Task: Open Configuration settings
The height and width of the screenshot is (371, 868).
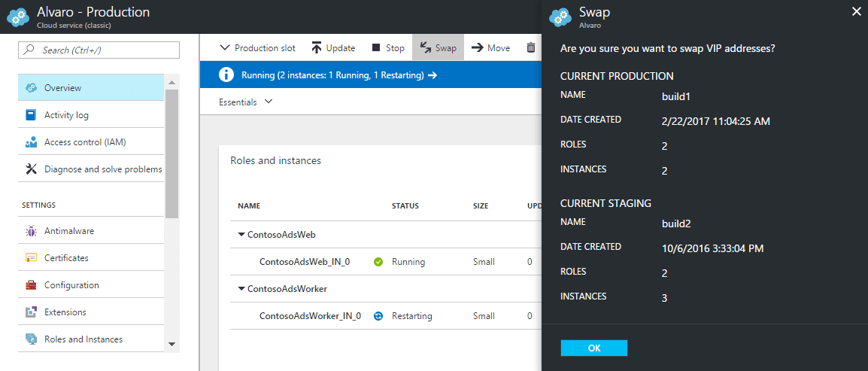Action: [x=91, y=285]
